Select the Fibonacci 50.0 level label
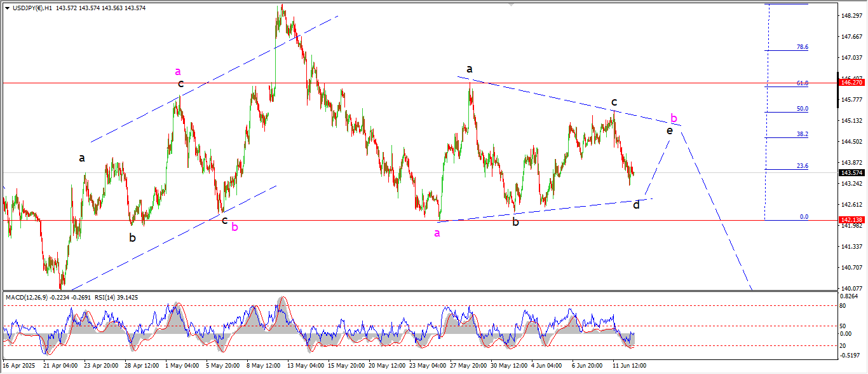This screenshot has width=868, height=374. pyautogui.click(x=802, y=109)
